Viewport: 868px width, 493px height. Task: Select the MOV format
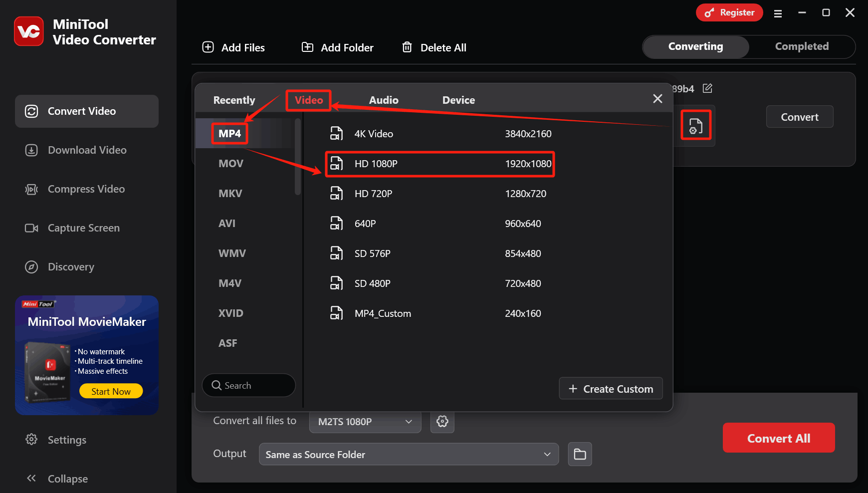tap(231, 164)
